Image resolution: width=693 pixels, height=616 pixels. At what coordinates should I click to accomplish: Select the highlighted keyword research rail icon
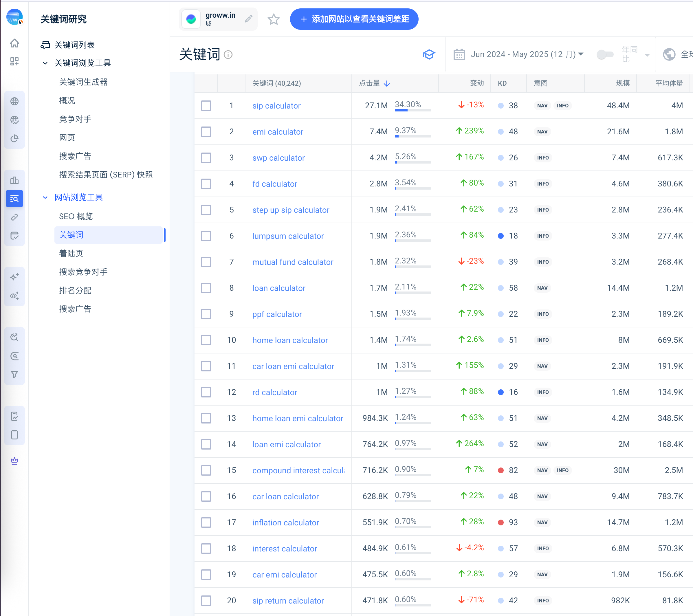14,199
